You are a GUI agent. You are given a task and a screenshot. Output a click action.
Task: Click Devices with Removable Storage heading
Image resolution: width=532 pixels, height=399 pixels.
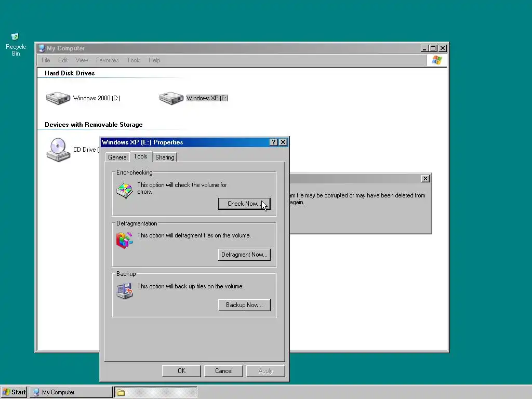click(x=94, y=125)
